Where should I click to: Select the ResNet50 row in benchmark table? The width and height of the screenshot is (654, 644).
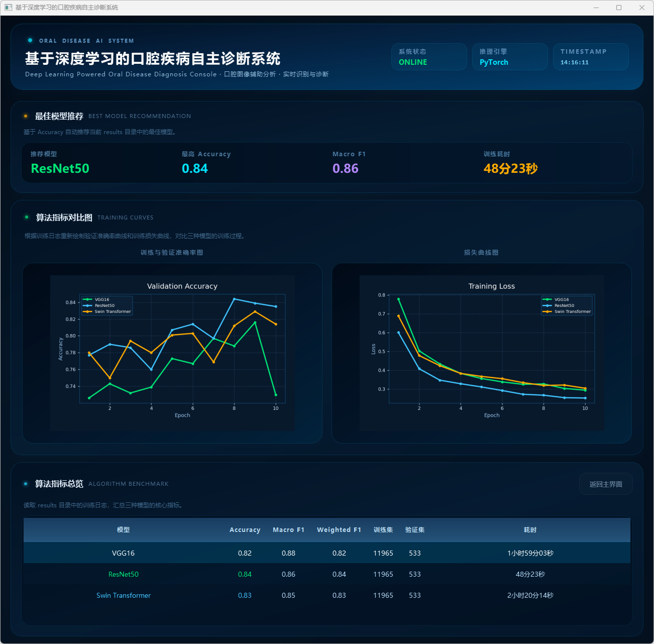(x=326, y=574)
